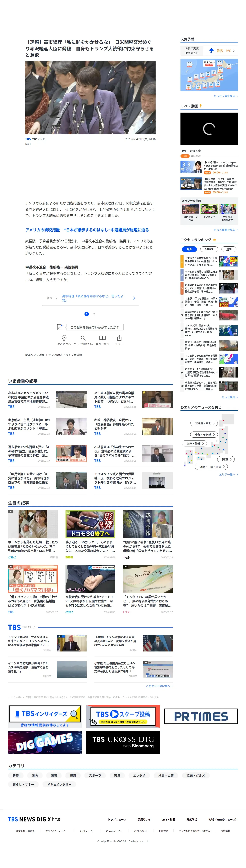Click もっと天気を見る link
This screenshot has width=246, height=868.
(225, 96)
